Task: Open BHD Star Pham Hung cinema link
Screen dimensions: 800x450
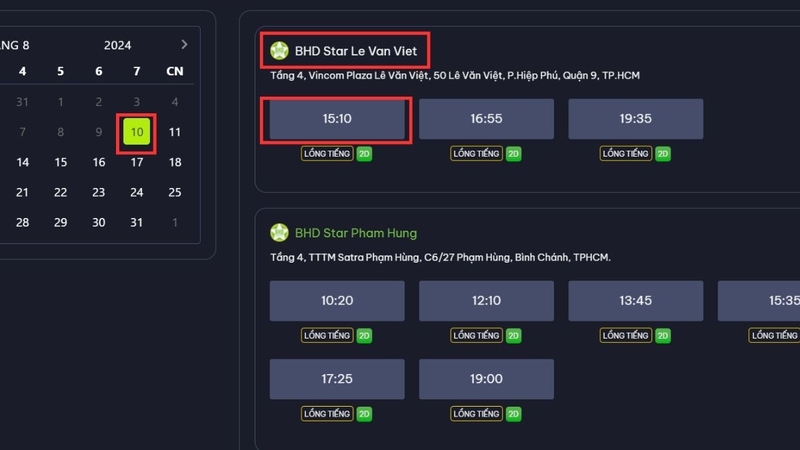Action: (x=356, y=233)
